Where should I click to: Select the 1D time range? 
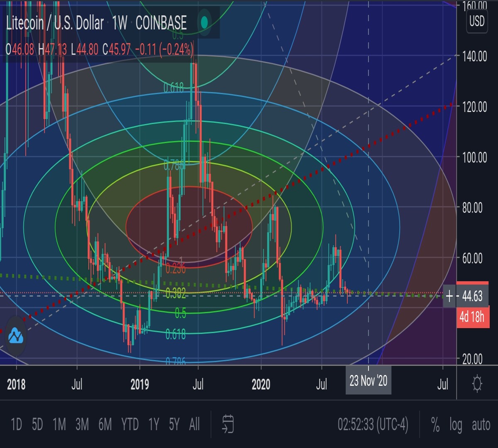tap(16, 424)
